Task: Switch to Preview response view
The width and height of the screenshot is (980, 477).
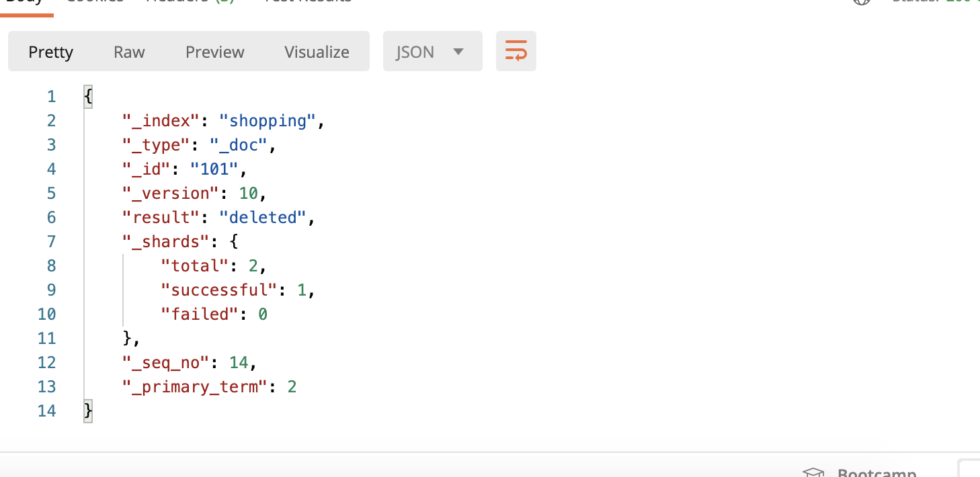Action: [215, 52]
